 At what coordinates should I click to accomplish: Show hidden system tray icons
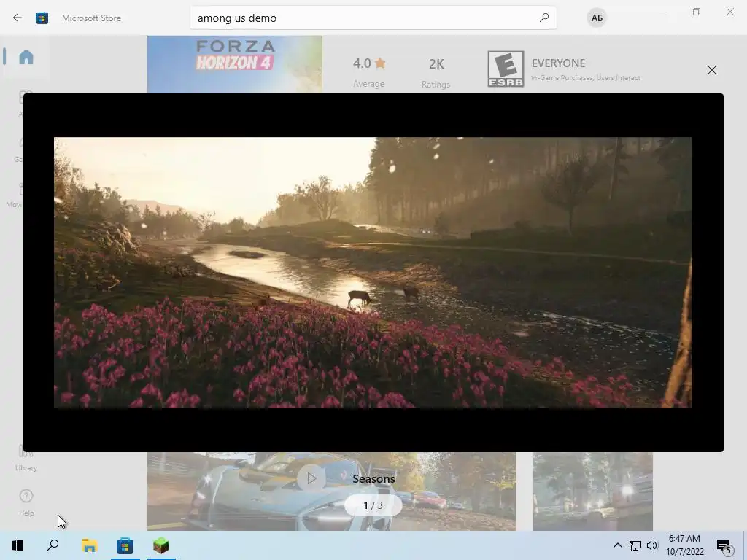pos(617,545)
